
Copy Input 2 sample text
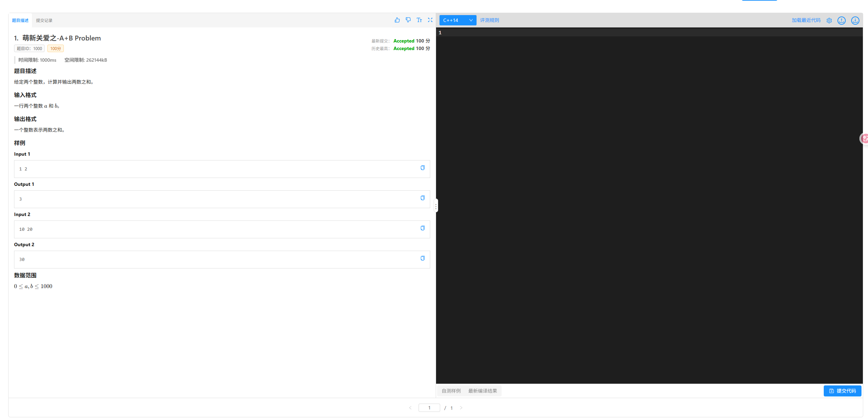click(x=422, y=228)
